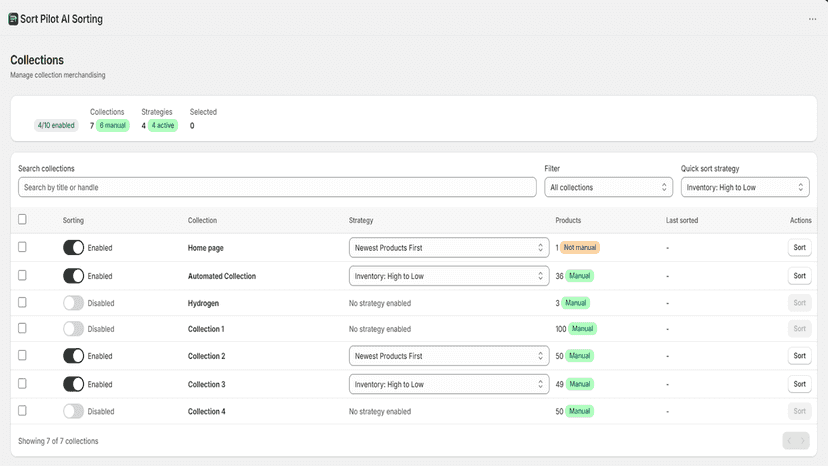Open the Quick sort strategy dropdown

tap(745, 187)
